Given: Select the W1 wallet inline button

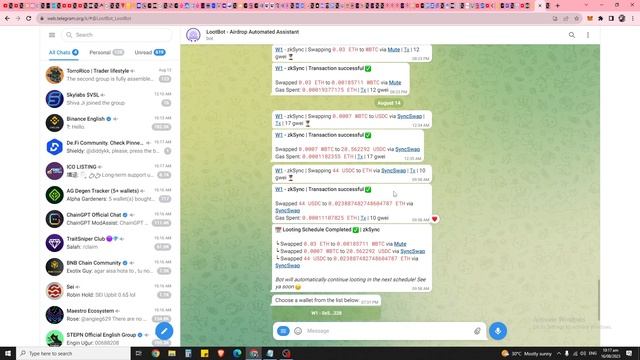Looking at the screenshot, I should pyautogui.click(x=326, y=313).
